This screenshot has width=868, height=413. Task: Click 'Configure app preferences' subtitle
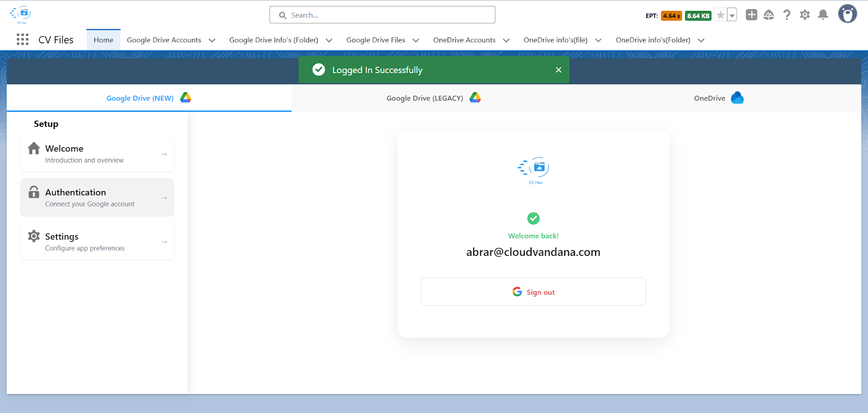coord(85,248)
